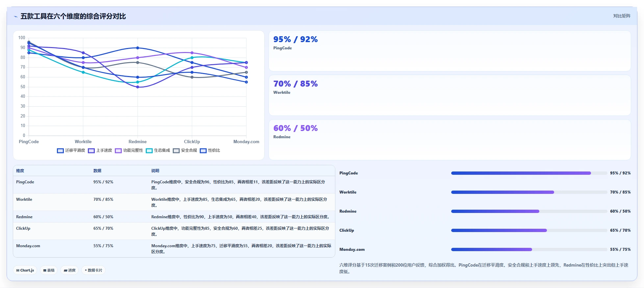
Task: Click the 说明 table column header
Action: point(155,171)
